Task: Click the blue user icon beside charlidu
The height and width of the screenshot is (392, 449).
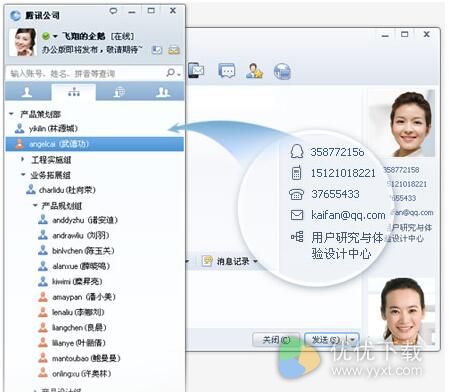Action: 31,189
